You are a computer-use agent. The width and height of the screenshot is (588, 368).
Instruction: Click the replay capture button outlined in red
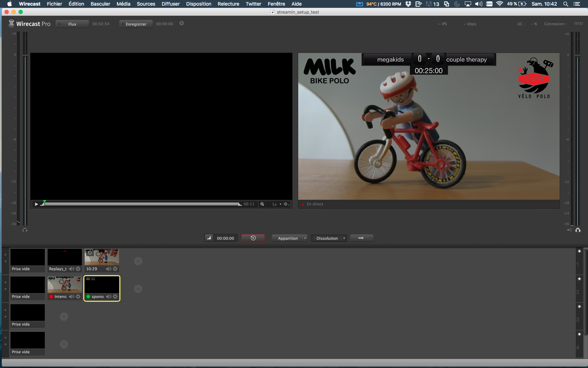pos(253,238)
